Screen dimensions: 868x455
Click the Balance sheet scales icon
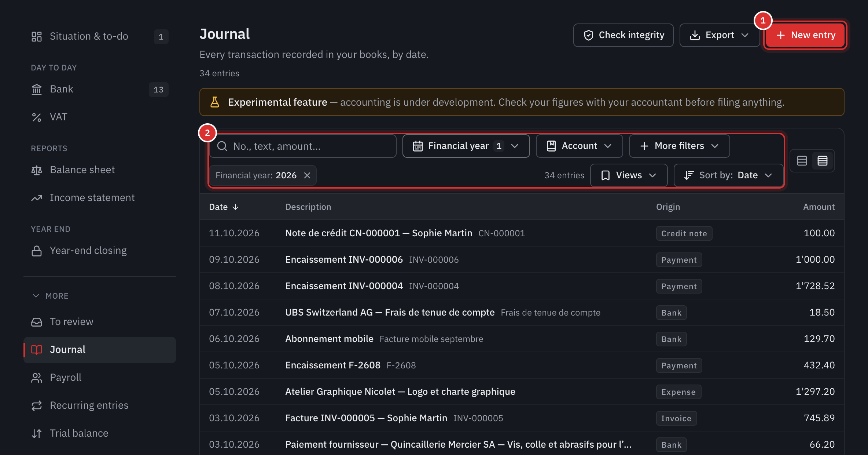[x=37, y=170]
